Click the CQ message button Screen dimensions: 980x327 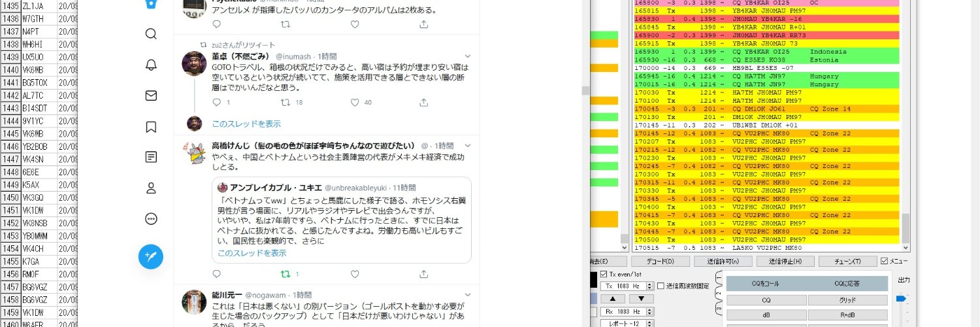coord(766,300)
